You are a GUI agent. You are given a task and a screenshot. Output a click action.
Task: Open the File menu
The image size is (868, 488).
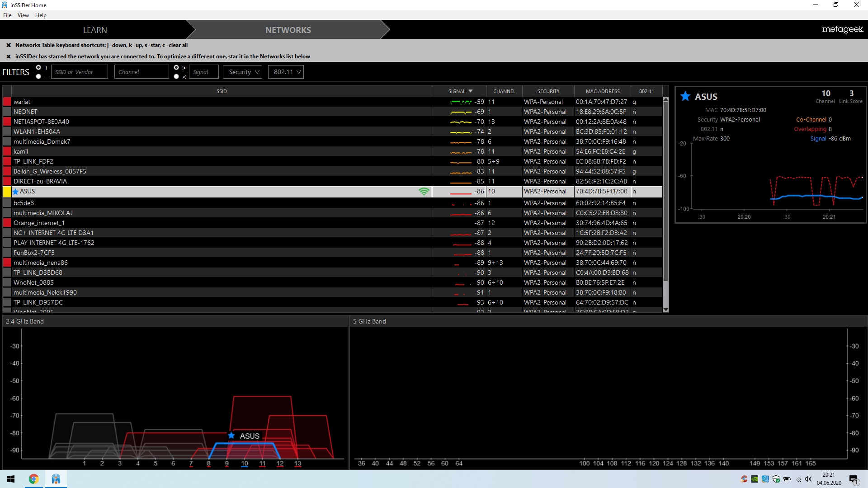(x=7, y=15)
